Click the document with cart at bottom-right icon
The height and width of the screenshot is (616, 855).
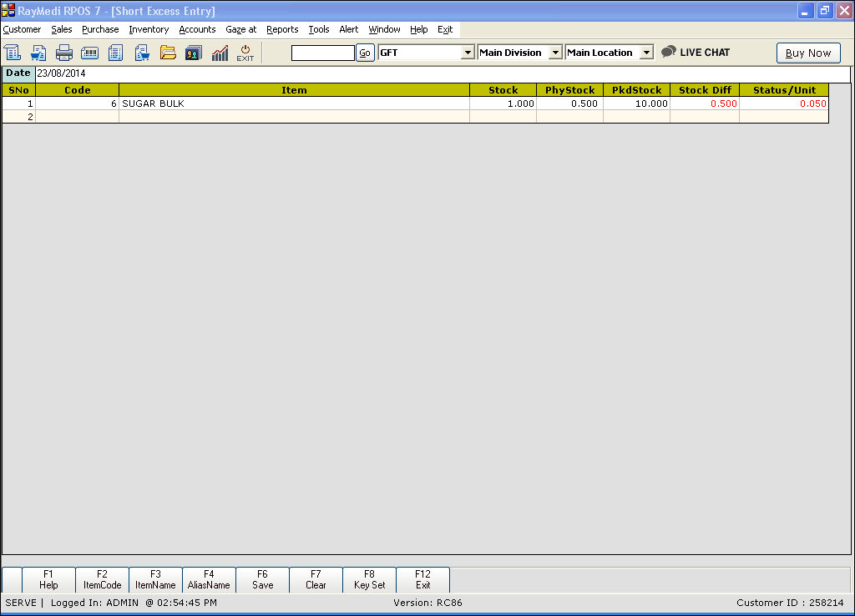tap(142, 53)
